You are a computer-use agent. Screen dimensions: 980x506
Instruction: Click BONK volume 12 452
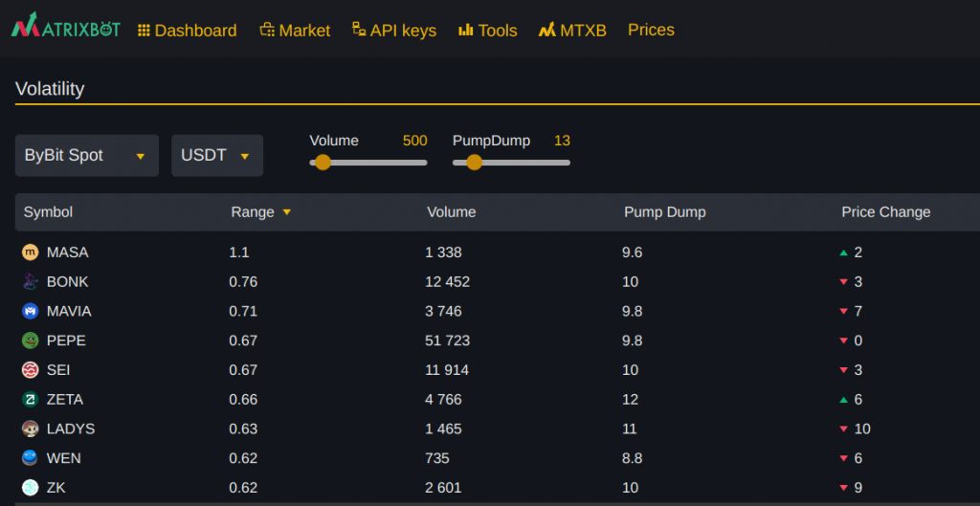click(448, 282)
